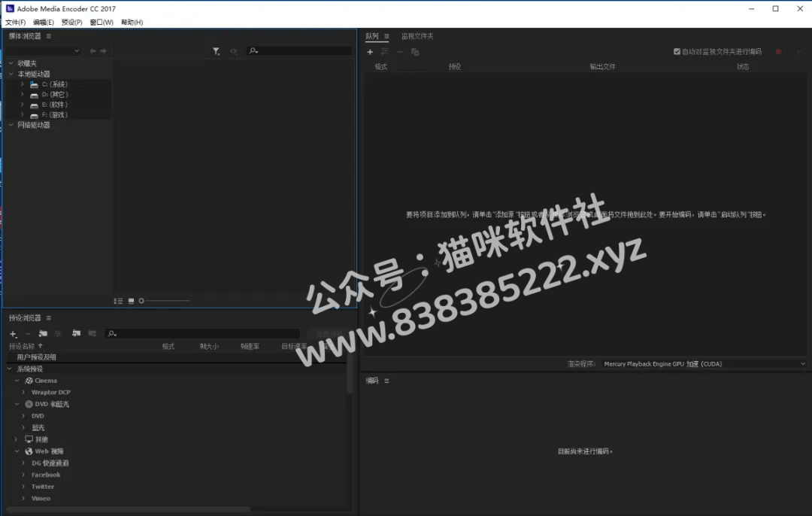Click the duplicate icon in the queue toolbar
Screen dimensions: 812x516
tap(415, 52)
